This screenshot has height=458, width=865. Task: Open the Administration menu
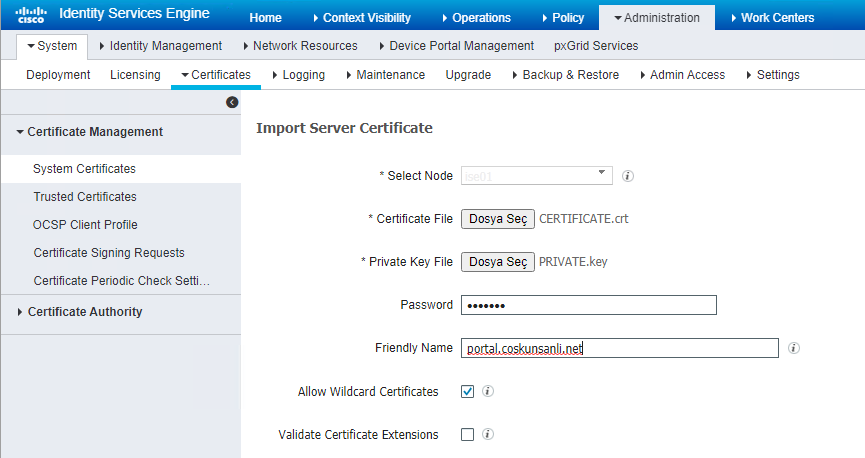(656, 18)
